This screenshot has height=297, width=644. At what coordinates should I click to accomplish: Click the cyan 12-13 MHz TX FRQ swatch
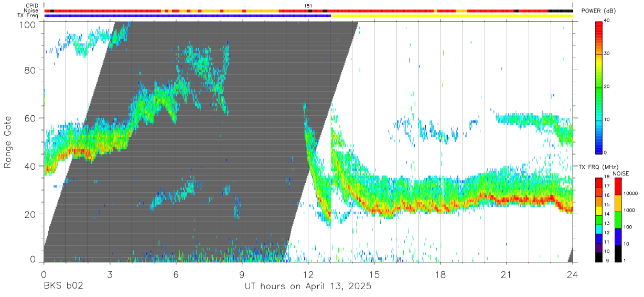pyautogui.click(x=599, y=228)
